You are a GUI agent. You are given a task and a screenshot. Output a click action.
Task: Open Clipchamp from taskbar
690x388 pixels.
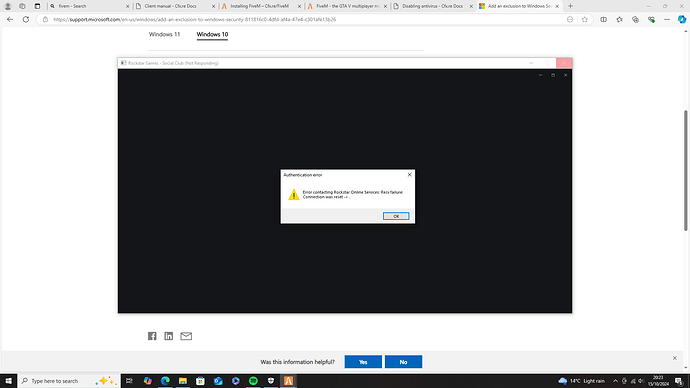coord(235,381)
